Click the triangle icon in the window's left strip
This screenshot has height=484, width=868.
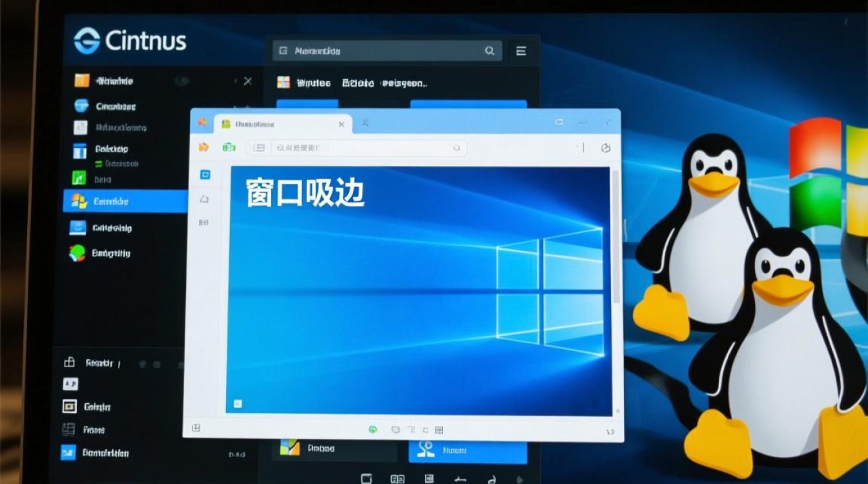tap(205, 199)
